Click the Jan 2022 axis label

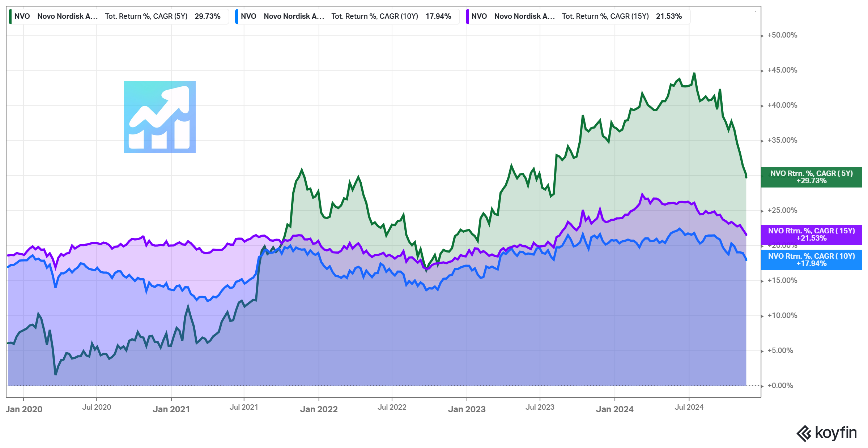click(319, 409)
